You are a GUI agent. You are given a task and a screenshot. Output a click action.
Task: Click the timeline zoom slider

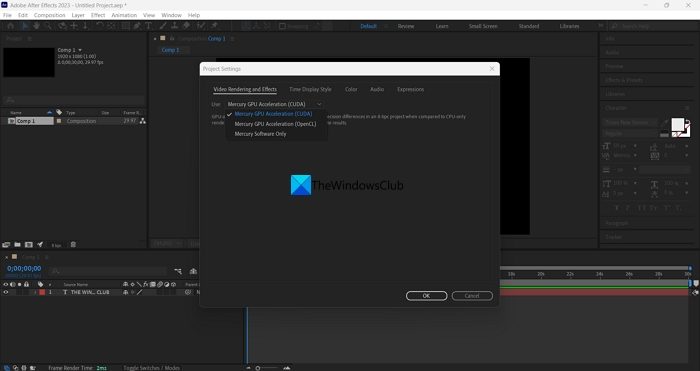pyautogui.click(x=268, y=368)
